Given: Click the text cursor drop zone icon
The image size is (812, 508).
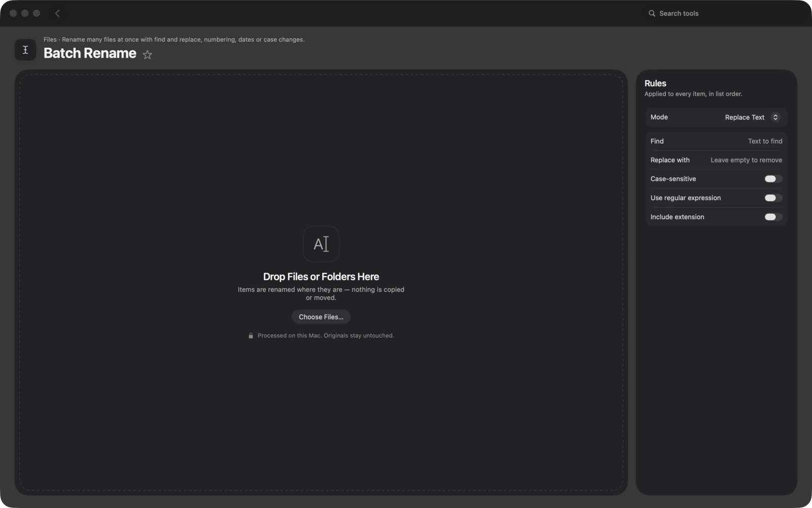Looking at the screenshot, I should coord(321,244).
